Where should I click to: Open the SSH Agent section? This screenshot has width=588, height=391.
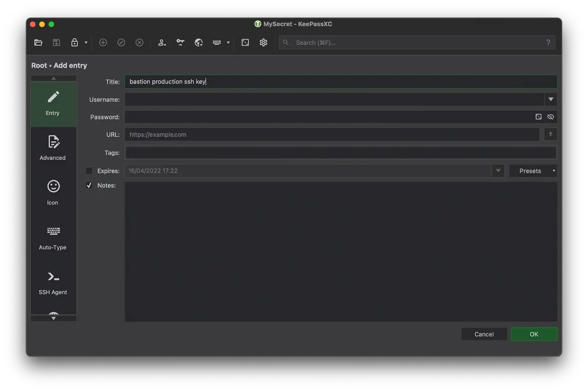[53, 282]
